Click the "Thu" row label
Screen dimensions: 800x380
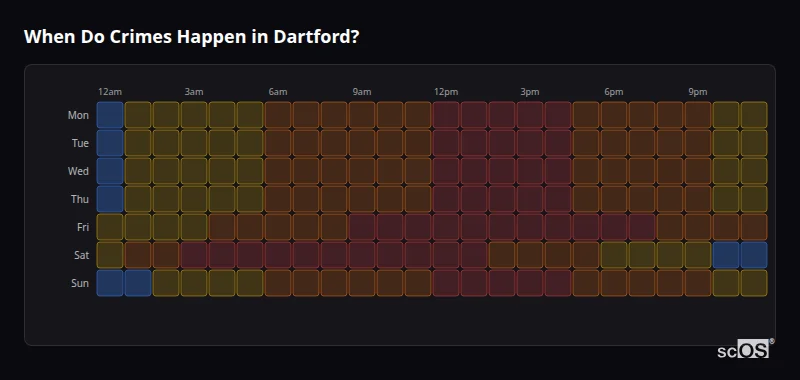click(80, 199)
